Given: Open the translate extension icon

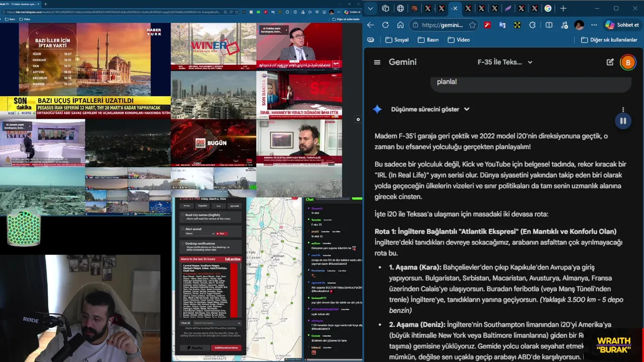Looking at the screenshot, I should tap(502, 25).
